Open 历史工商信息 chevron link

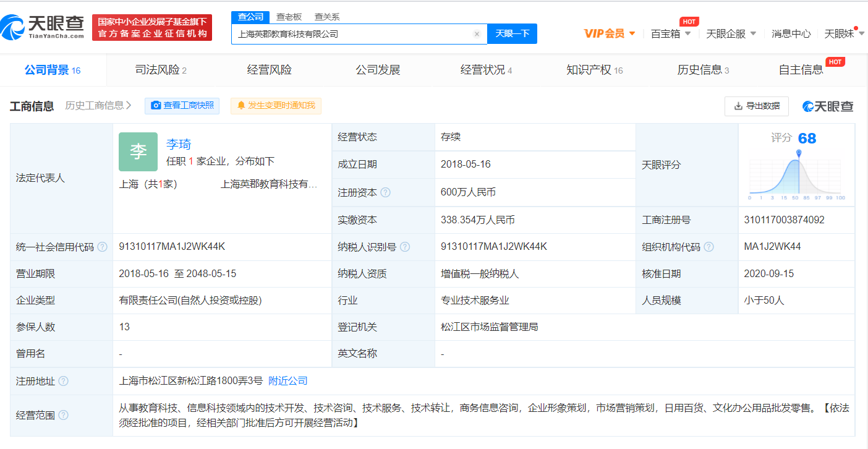click(x=98, y=106)
